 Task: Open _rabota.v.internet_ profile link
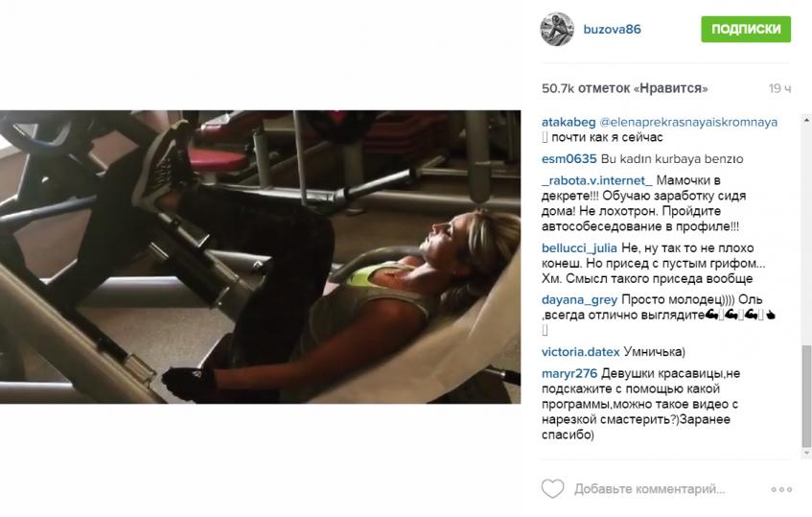pos(597,180)
